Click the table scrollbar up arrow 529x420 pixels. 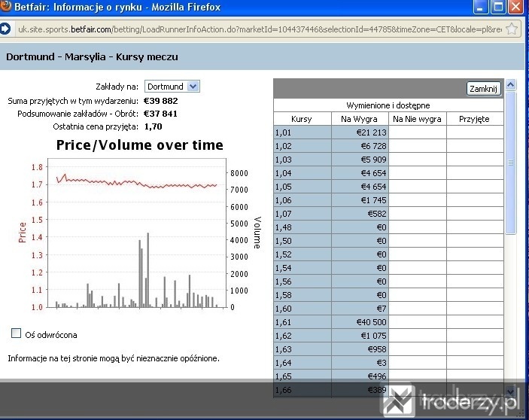[510, 84]
